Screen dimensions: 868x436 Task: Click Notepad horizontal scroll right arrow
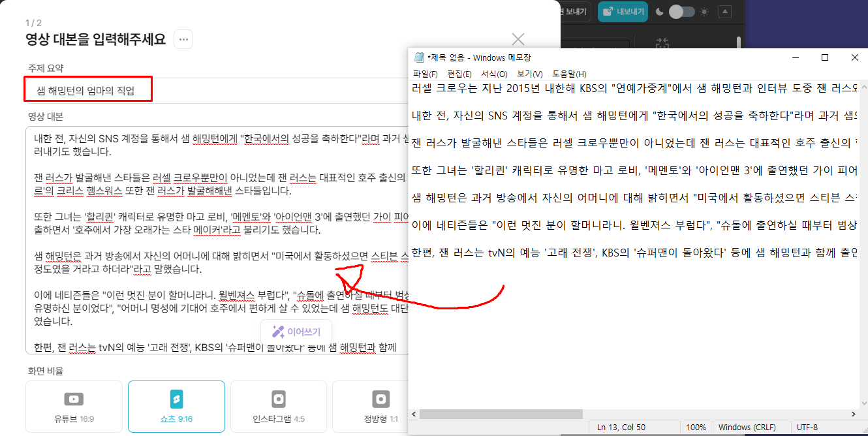852,414
